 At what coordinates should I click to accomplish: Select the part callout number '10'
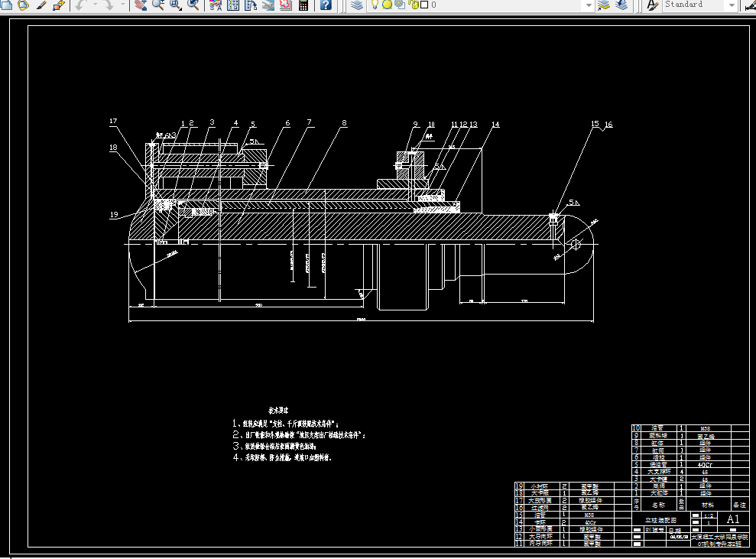[431, 125]
